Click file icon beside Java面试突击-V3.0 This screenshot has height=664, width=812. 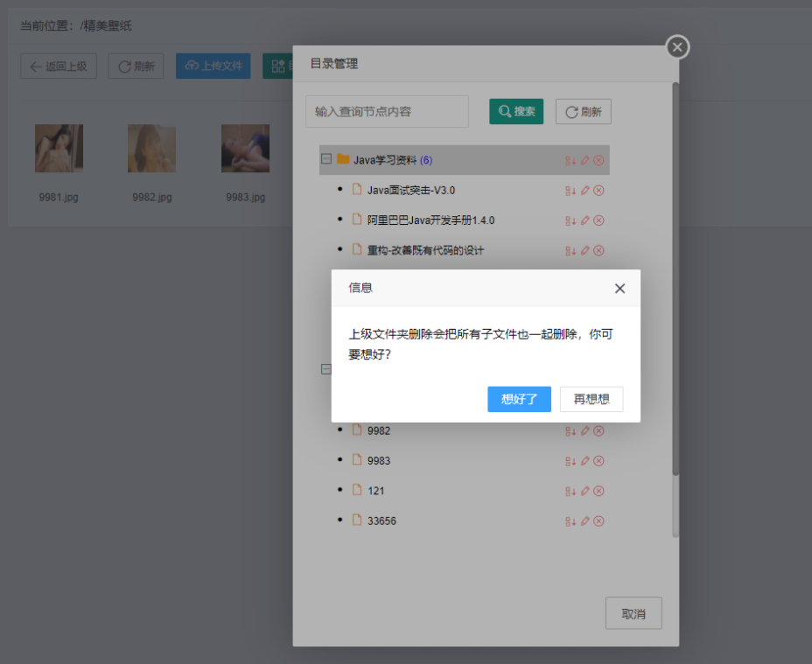357,189
